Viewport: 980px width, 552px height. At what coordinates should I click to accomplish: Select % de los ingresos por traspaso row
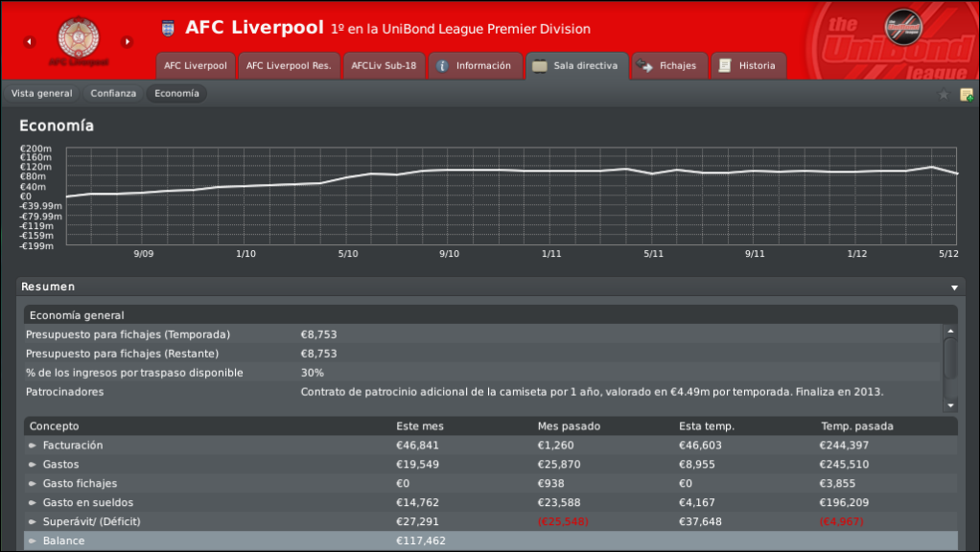click(482, 373)
